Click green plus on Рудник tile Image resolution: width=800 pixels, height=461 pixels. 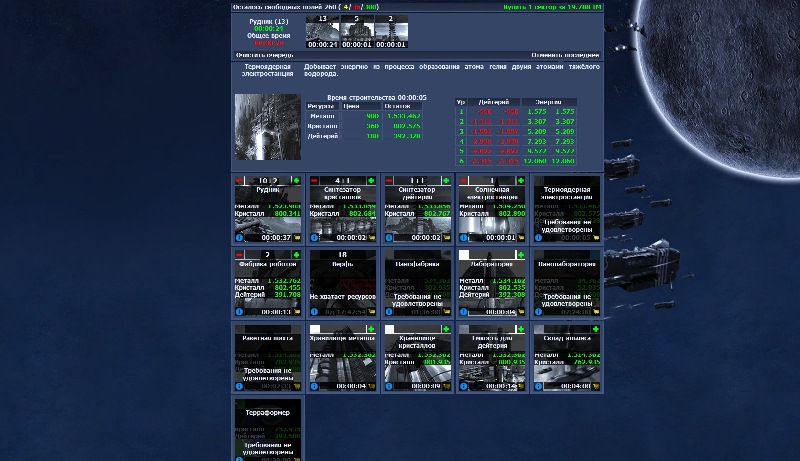297,180
